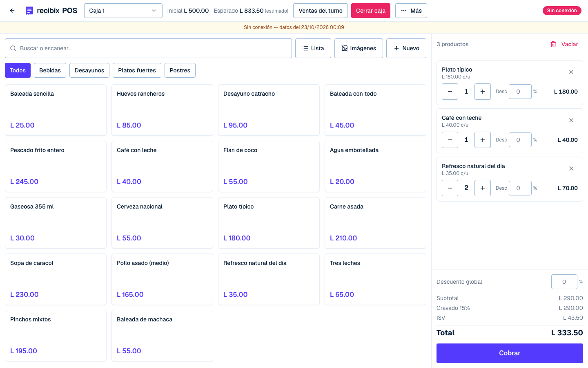
Task: Remove Plato típico from the cart
Action: pyautogui.click(x=571, y=72)
